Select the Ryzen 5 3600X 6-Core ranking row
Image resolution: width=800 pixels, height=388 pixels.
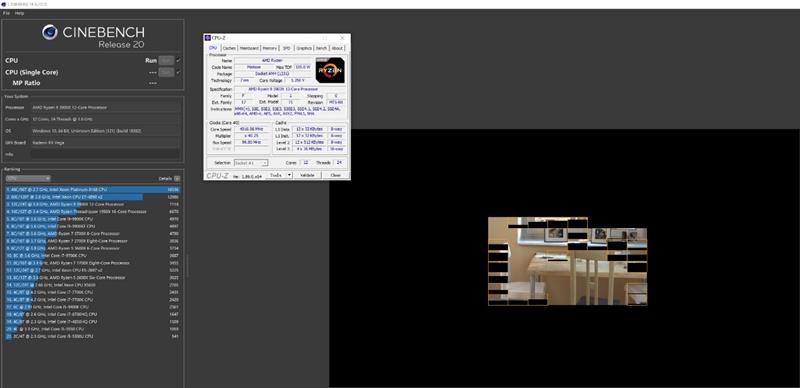92,248
